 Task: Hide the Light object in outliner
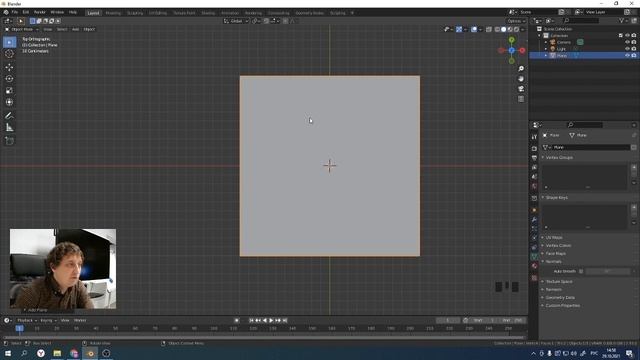pos(627,49)
